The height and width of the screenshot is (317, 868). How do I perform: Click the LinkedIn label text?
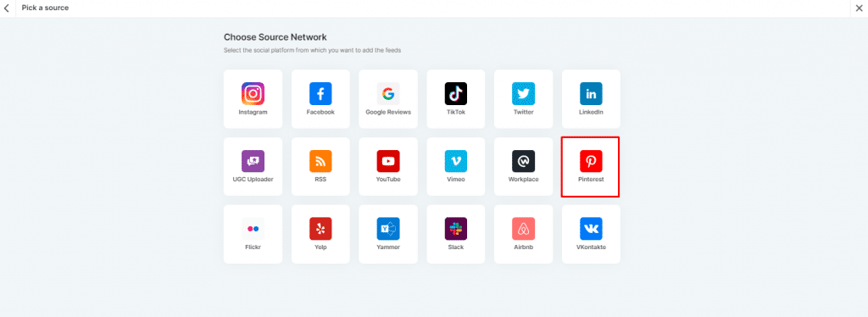[591, 112]
